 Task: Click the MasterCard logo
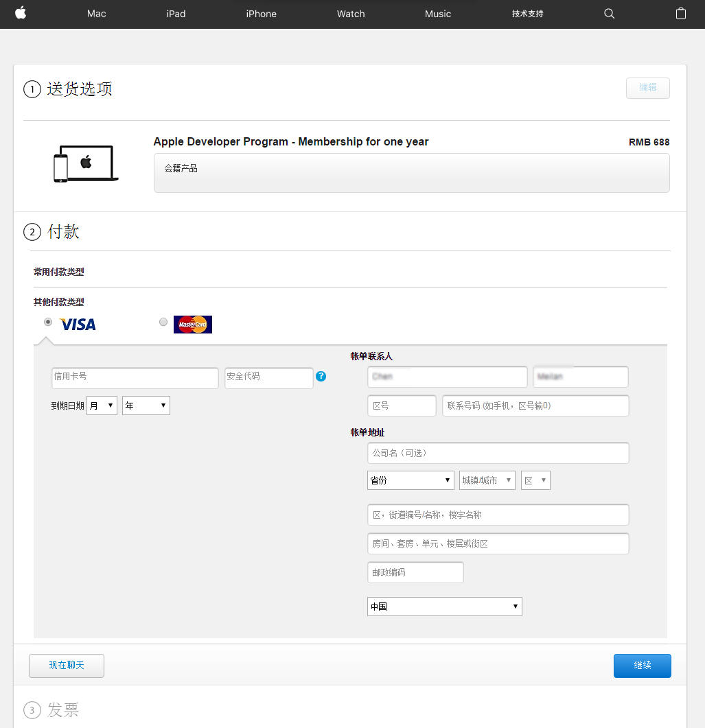coord(193,325)
